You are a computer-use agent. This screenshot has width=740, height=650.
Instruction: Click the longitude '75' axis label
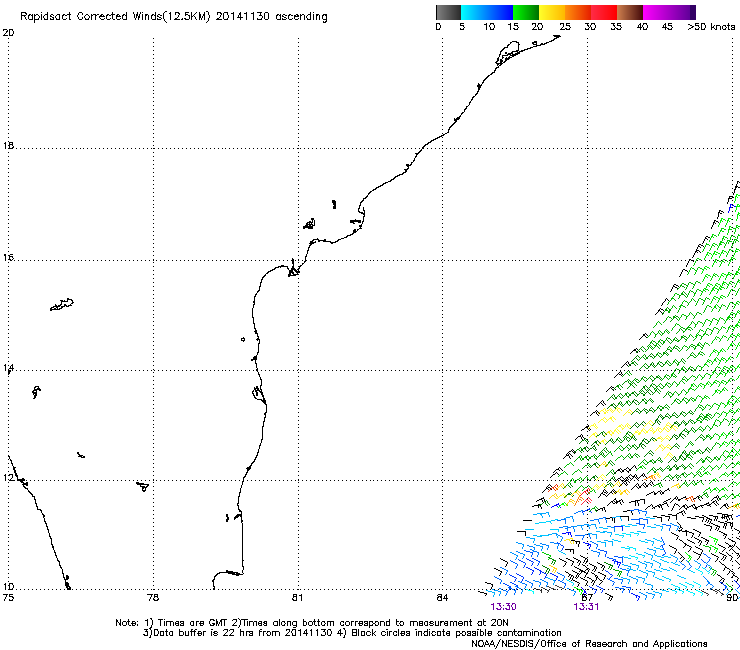pos(8,598)
